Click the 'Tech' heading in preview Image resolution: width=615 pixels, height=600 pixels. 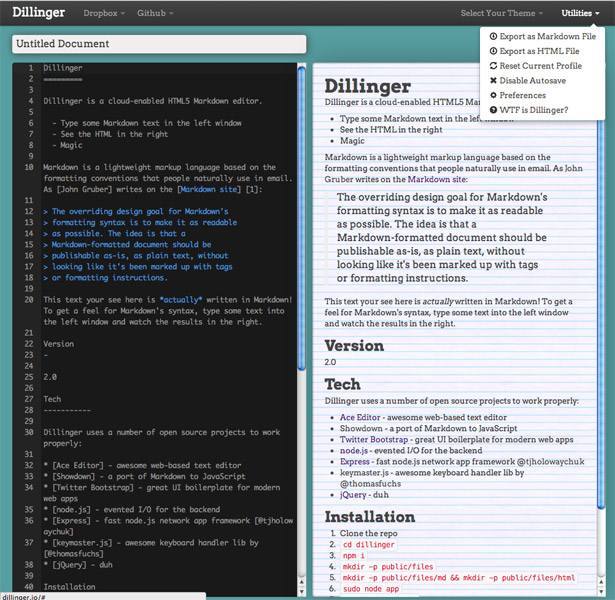point(342,384)
